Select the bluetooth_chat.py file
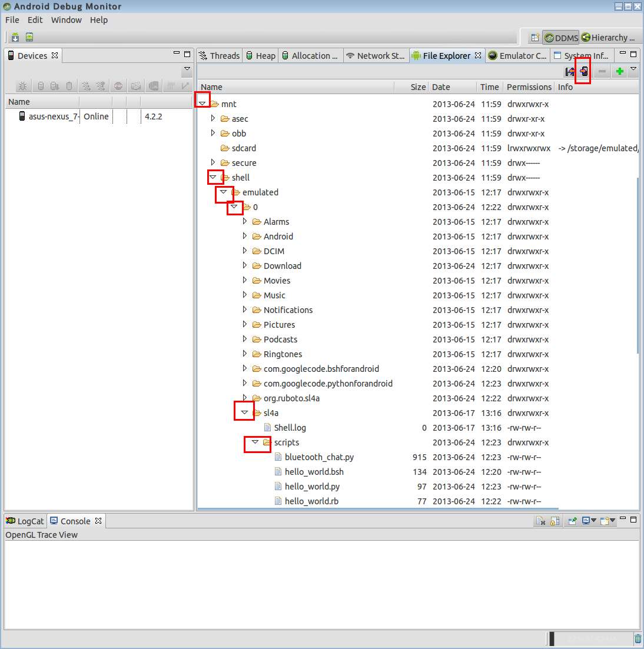The width and height of the screenshot is (644, 649). [319, 457]
